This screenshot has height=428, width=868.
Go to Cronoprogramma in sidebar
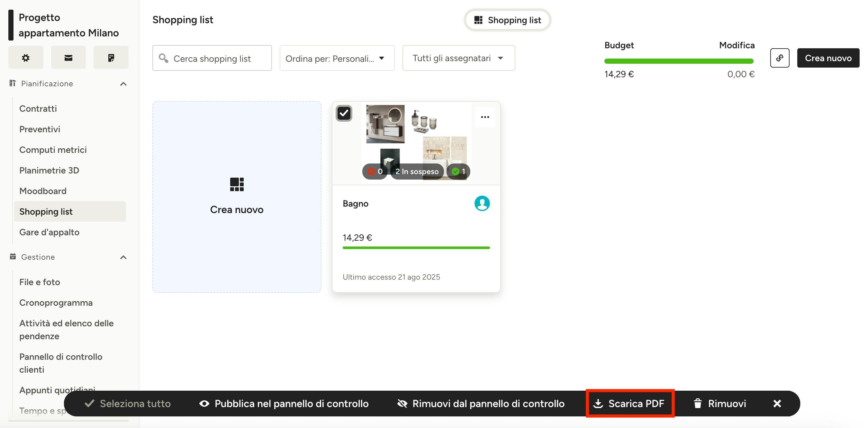click(56, 302)
